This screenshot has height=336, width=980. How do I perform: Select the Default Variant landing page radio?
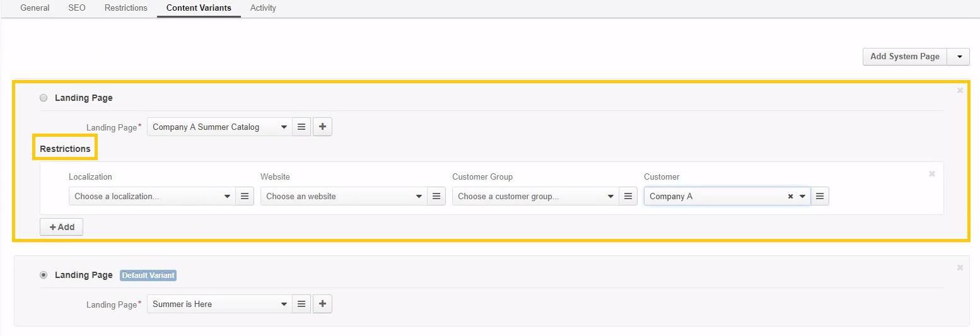point(44,275)
